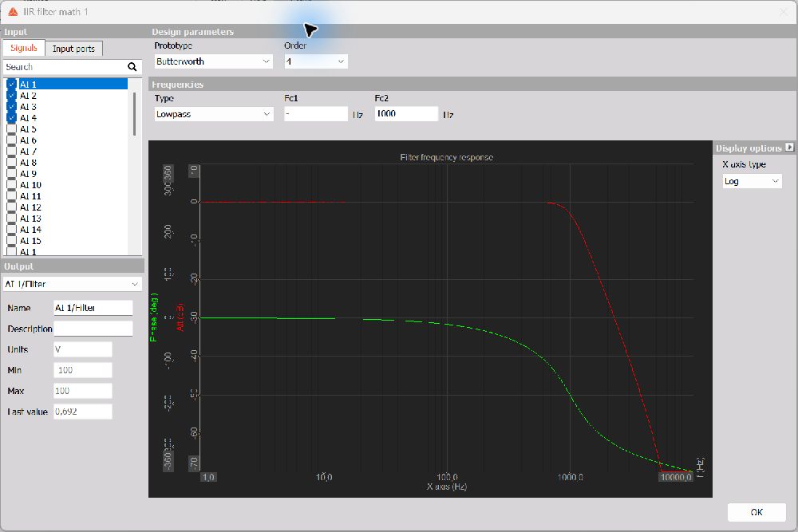Open the Output AI 1/Filter dropdown
Image resolution: width=798 pixels, height=532 pixels.
(x=72, y=284)
